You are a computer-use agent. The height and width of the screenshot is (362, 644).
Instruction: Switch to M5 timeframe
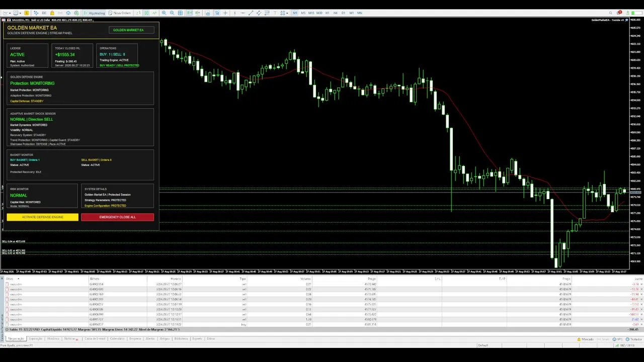pos(303,13)
